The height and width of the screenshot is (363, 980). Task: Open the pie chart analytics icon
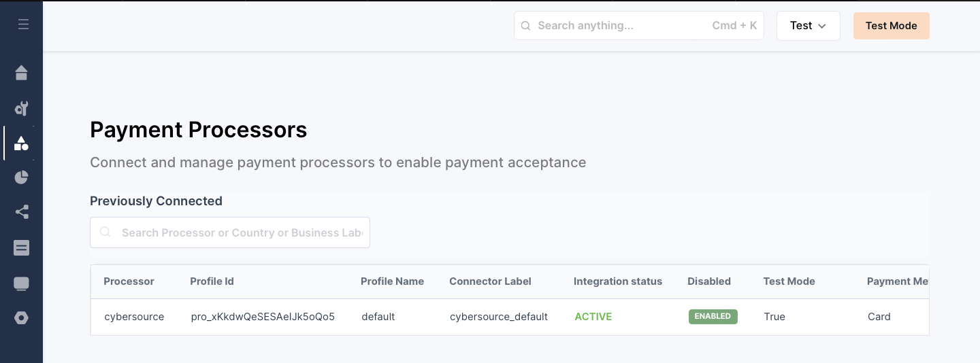point(22,178)
